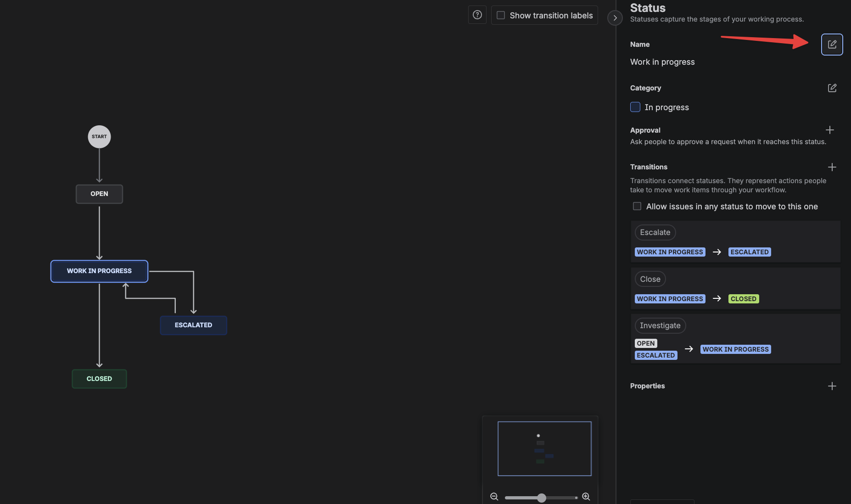Click the zoom slider handle
Viewport: 851px width, 504px height.
[x=542, y=498]
